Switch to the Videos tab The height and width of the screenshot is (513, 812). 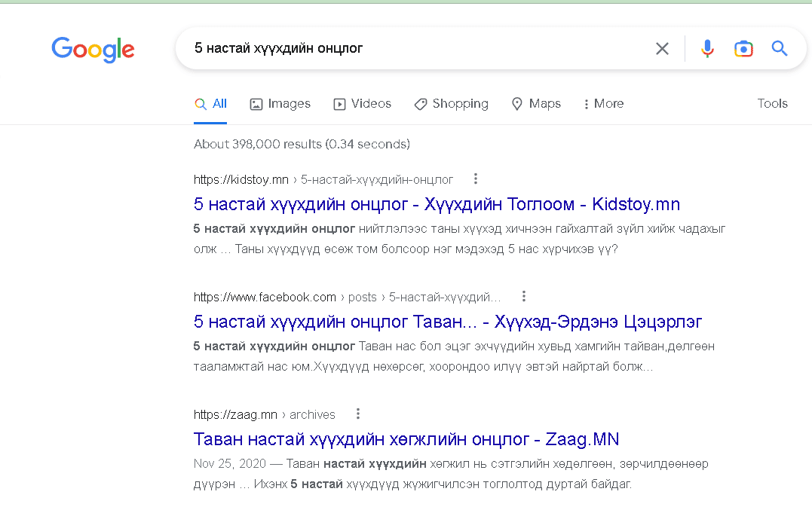point(362,104)
